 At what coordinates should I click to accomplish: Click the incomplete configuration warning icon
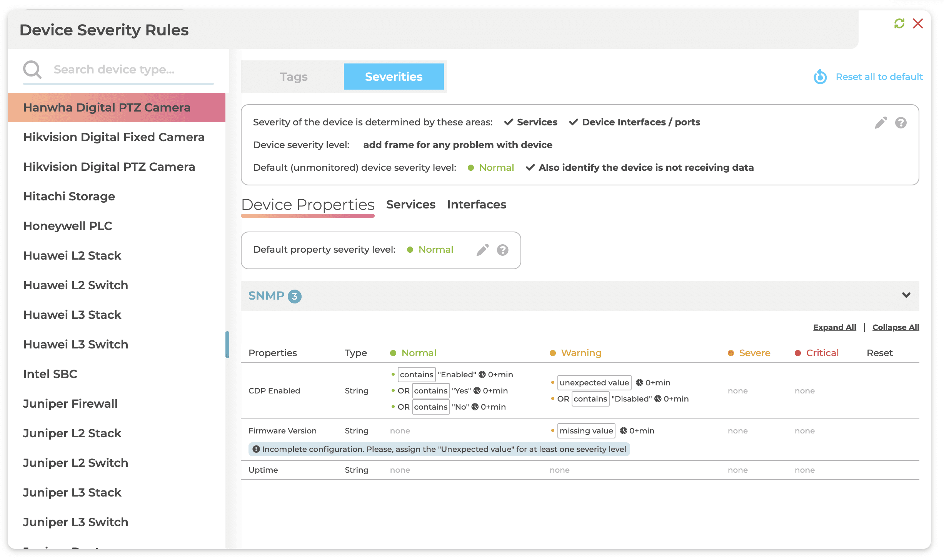click(x=256, y=449)
